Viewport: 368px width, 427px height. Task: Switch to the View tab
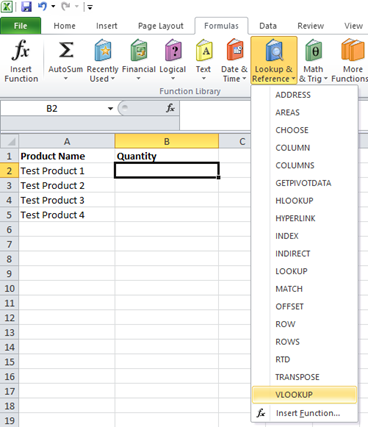click(x=353, y=26)
